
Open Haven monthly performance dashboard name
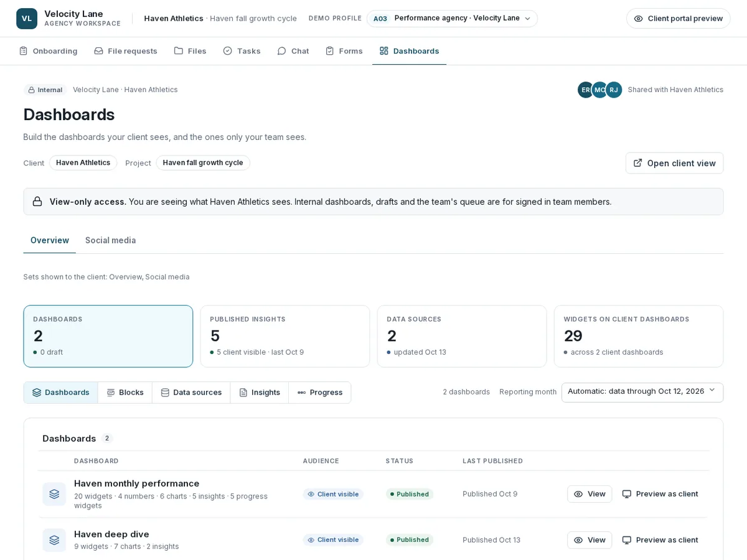click(136, 483)
